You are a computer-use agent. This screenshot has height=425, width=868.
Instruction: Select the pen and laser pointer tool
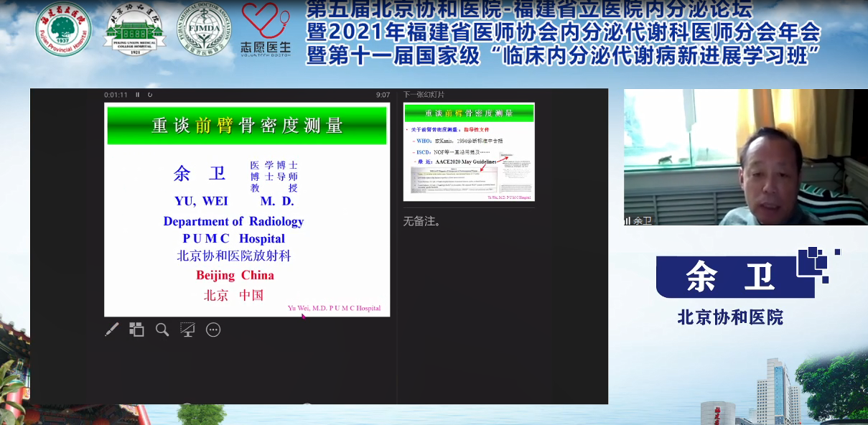coord(112,330)
